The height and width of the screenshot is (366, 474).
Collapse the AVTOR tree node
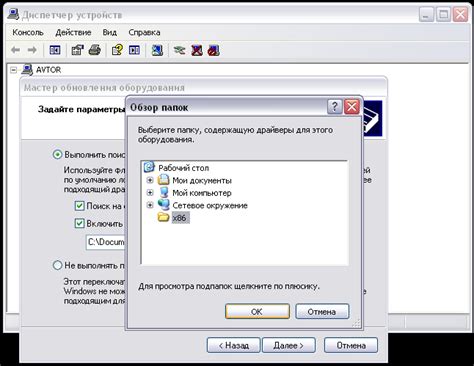pyautogui.click(x=13, y=70)
